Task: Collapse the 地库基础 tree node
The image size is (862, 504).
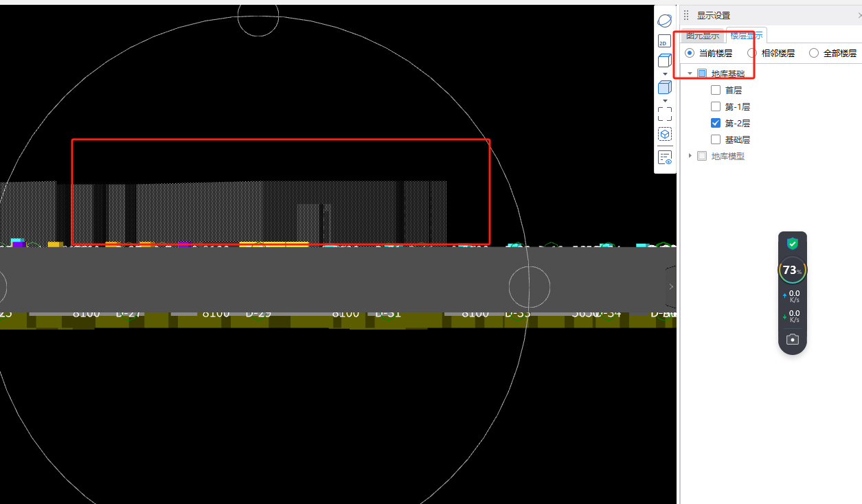Action: point(690,73)
